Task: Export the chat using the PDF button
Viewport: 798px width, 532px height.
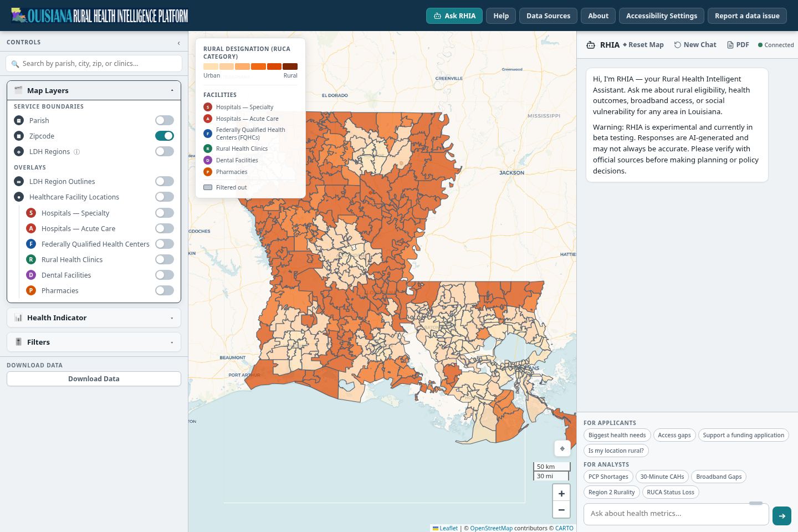Action: pos(738,45)
